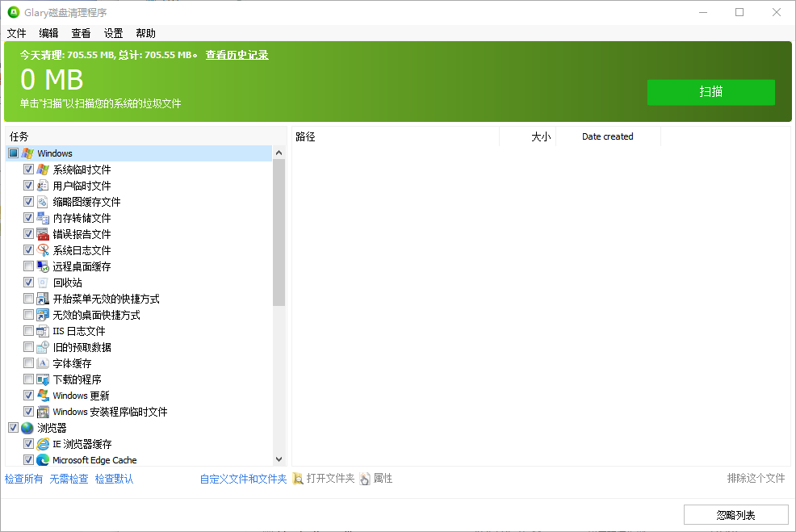Click the IE 浏览器缓存 Internet Explorer icon
Screen dimensions: 796x532
point(42,443)
